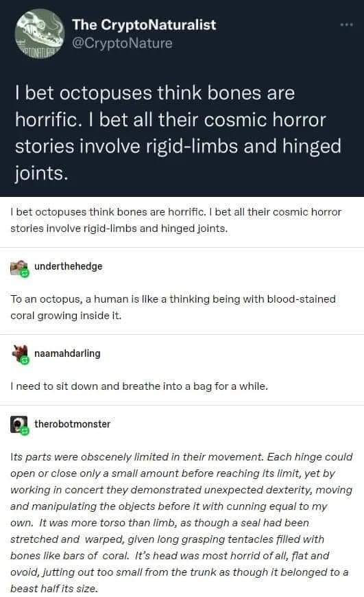This screenshot has height=597, width=364.
Task: Click the skull logo in tweet header
Action: (40, 34)
